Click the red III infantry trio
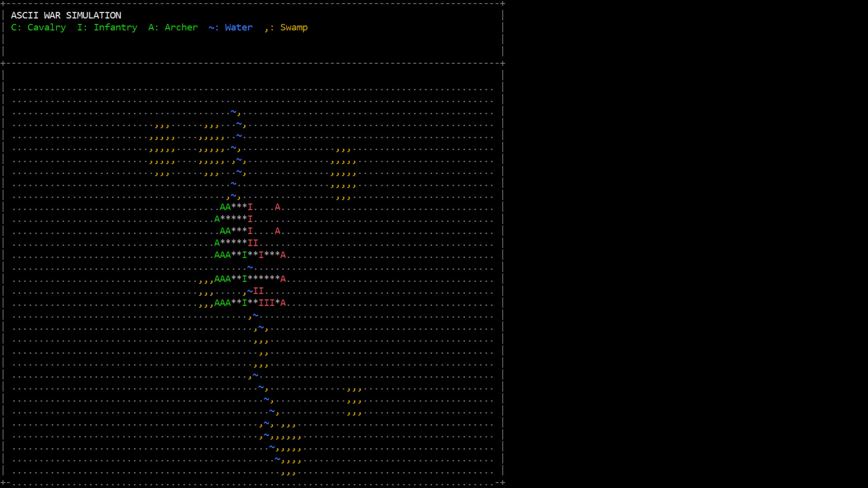The width and height of the screenshot is (868, 488). [x=266, y=303]
